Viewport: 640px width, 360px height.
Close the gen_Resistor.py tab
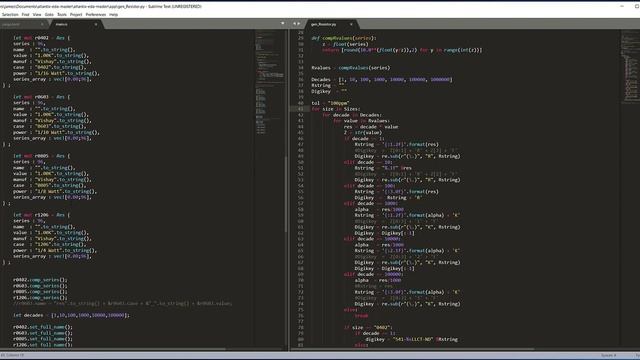pos(351,24)
